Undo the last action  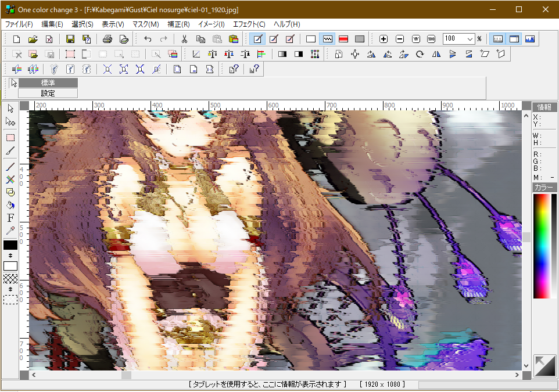[x=148, y=39]
